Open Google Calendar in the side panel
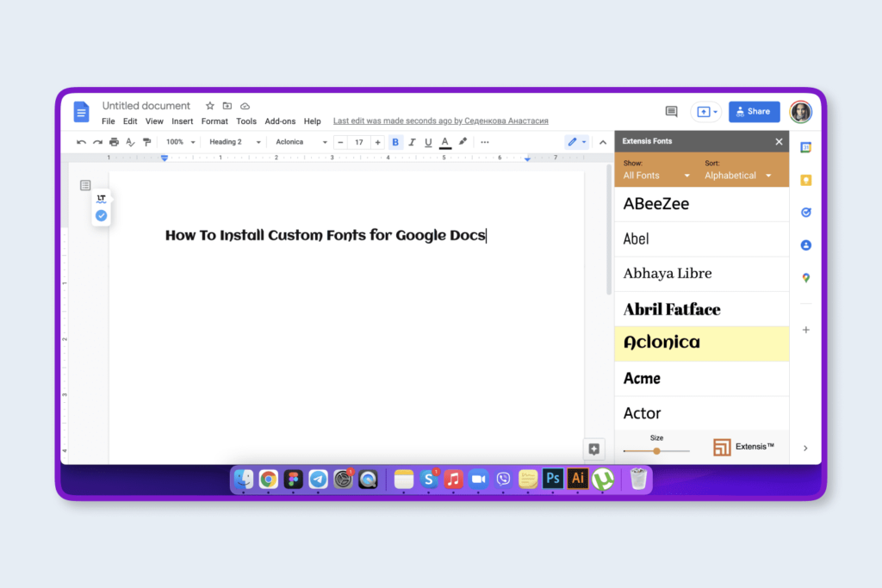The width and height of the screenshot is (882, 588). tap(806, 147)
